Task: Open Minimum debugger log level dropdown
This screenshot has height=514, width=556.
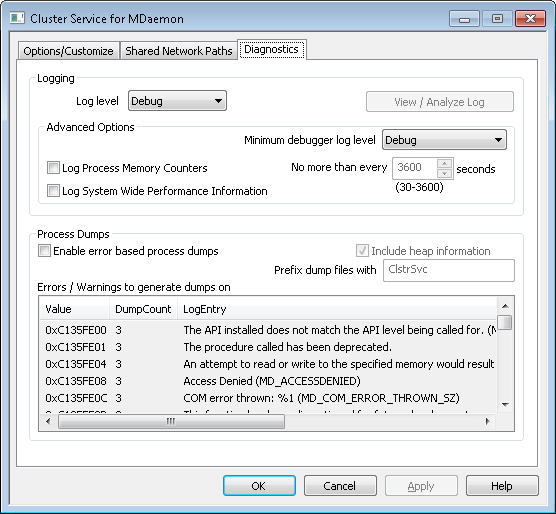Action: click(444, 140)
